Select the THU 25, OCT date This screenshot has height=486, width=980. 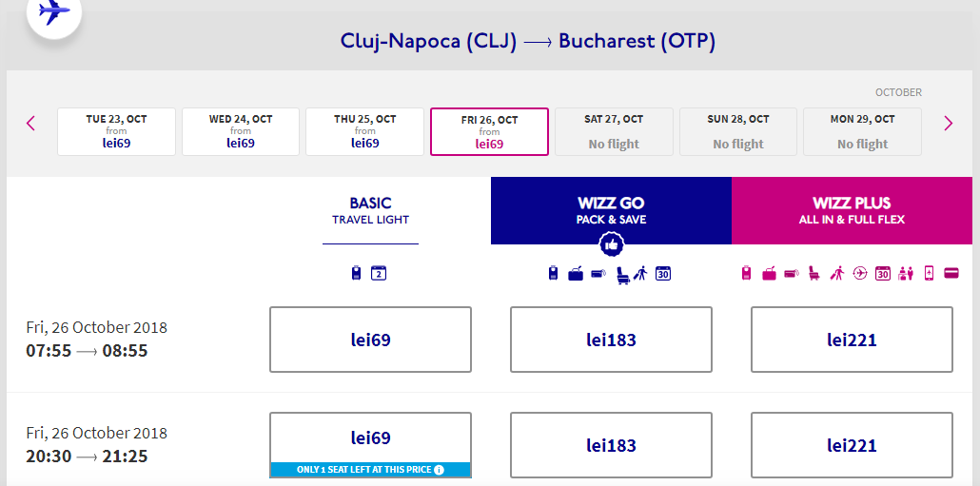365,132
